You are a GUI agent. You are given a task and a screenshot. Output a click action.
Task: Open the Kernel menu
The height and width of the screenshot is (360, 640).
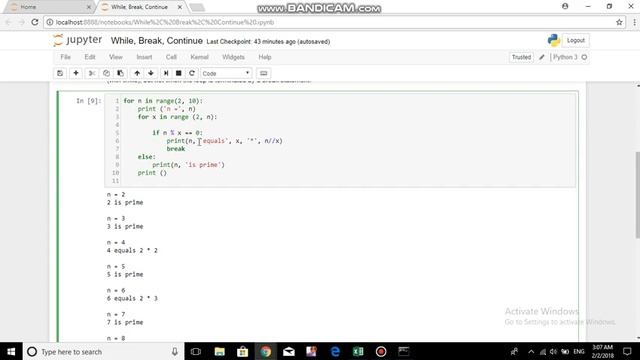(x=199, y=57)
